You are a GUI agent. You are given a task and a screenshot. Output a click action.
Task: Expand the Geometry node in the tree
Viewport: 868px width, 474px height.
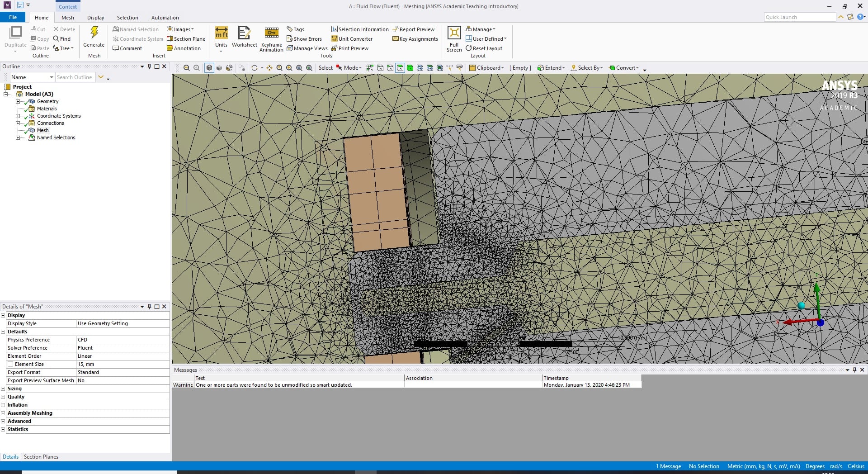[x=18, y=101]
